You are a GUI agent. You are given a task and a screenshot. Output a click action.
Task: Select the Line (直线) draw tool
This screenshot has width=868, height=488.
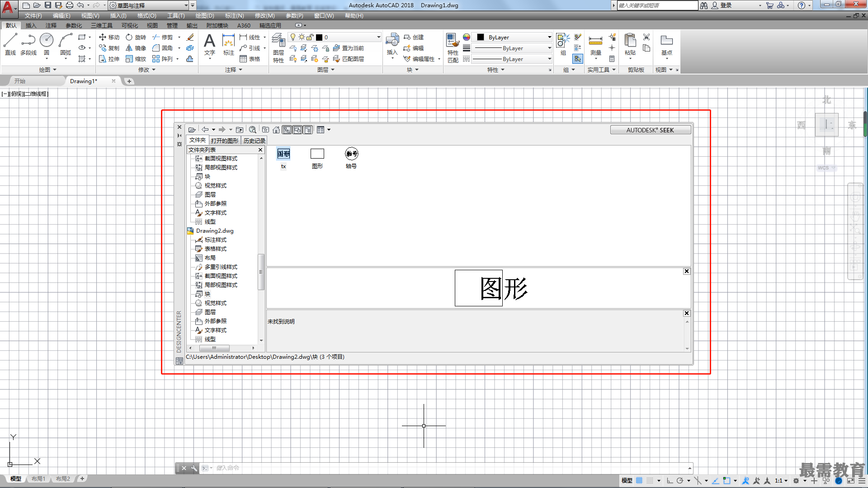pyautogui.click(x=10, y=44)
